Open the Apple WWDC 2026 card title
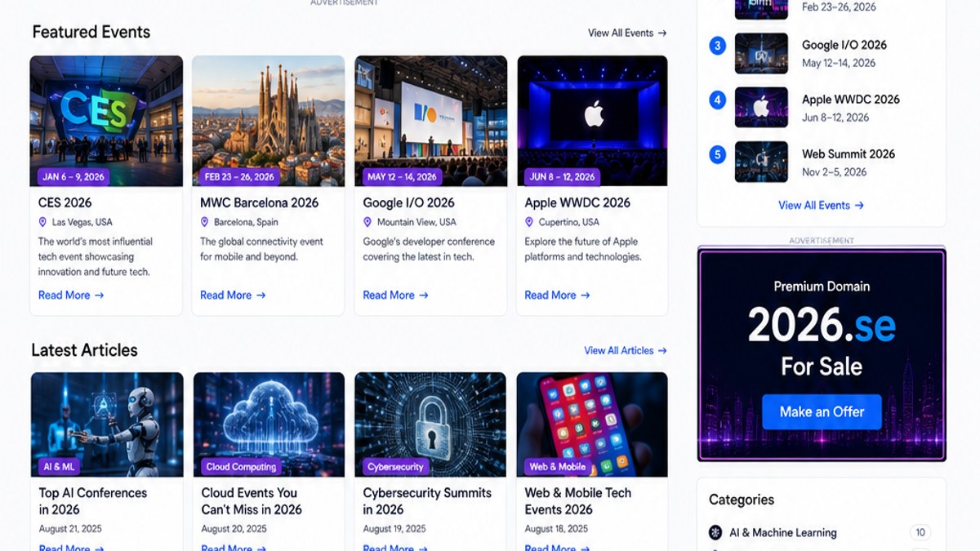The height and width of the screenshot is (551, 980). (577, 202)
